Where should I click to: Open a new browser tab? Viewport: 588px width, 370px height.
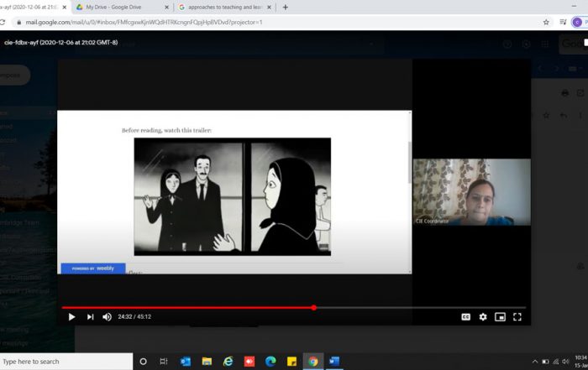286,7
